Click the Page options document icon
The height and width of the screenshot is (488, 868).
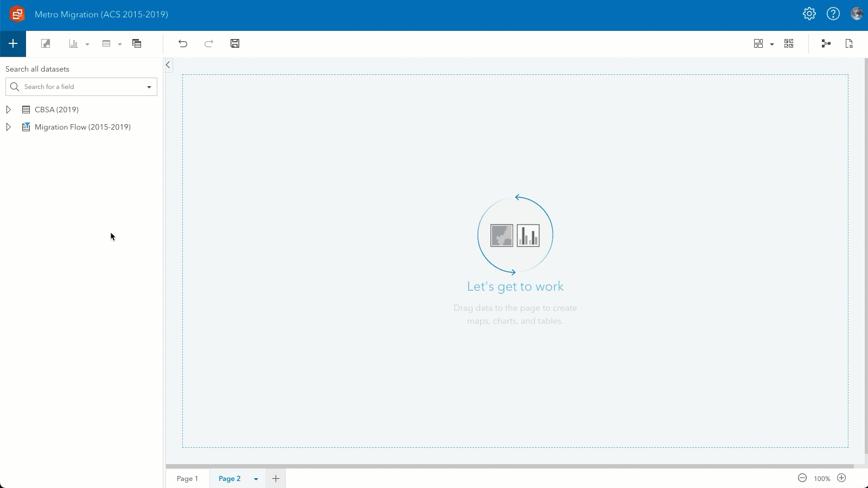(x=849, y=43)
